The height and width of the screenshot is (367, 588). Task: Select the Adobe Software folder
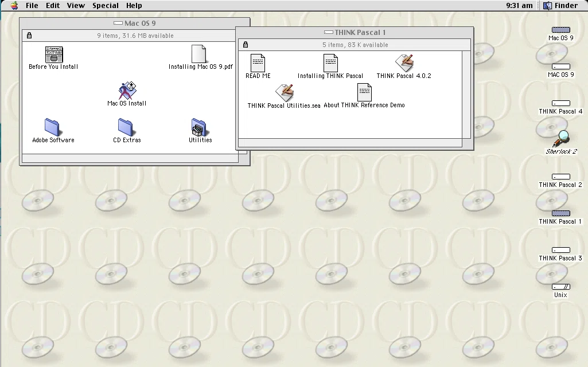tap(52, 127)
